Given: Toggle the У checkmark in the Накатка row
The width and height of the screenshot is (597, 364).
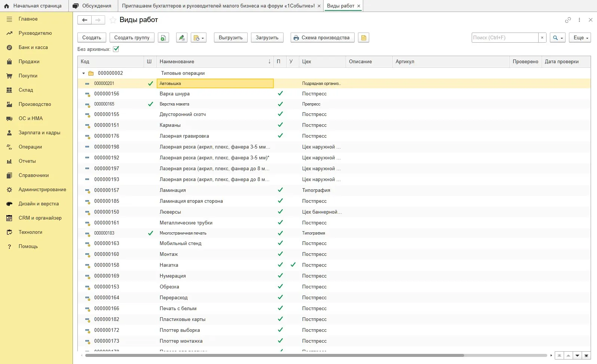Looking at the screenshot, I should [x=293, y=265].
